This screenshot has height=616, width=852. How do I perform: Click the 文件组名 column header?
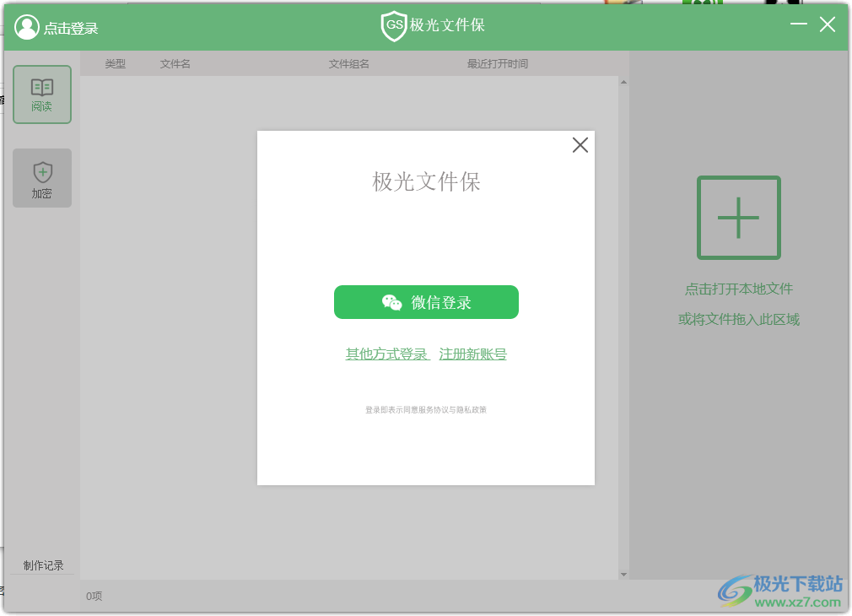347,63
